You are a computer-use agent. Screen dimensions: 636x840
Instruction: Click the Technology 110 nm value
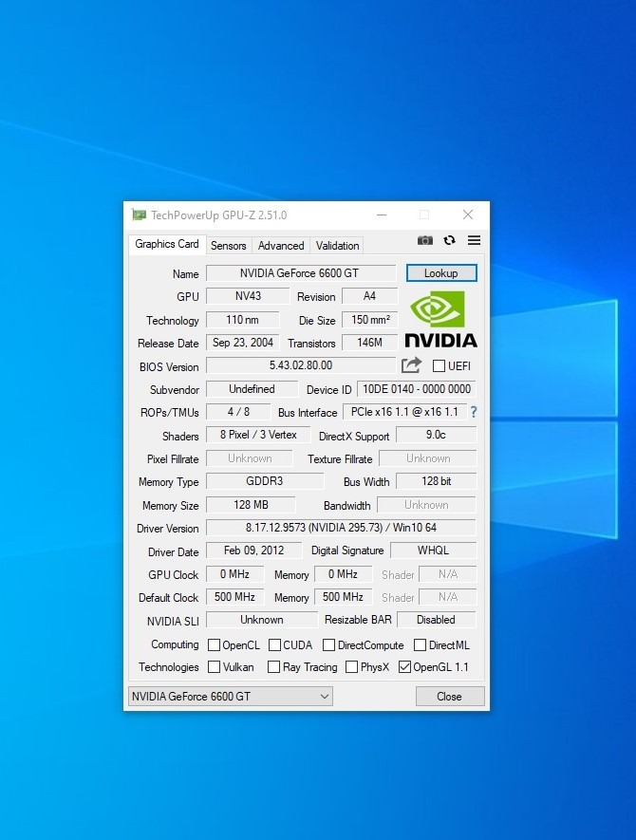point(243,320)
